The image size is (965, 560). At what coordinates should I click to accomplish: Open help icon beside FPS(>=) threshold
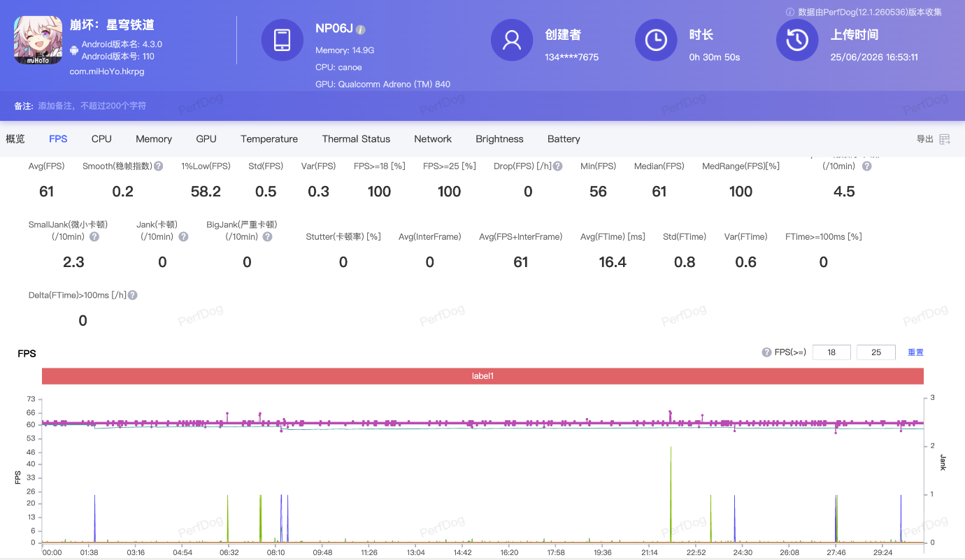(x=766, y=352)
